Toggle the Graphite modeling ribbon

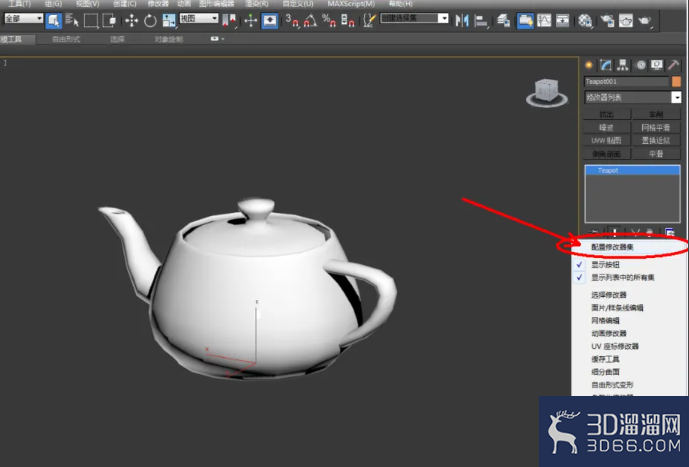coord(525,20)
